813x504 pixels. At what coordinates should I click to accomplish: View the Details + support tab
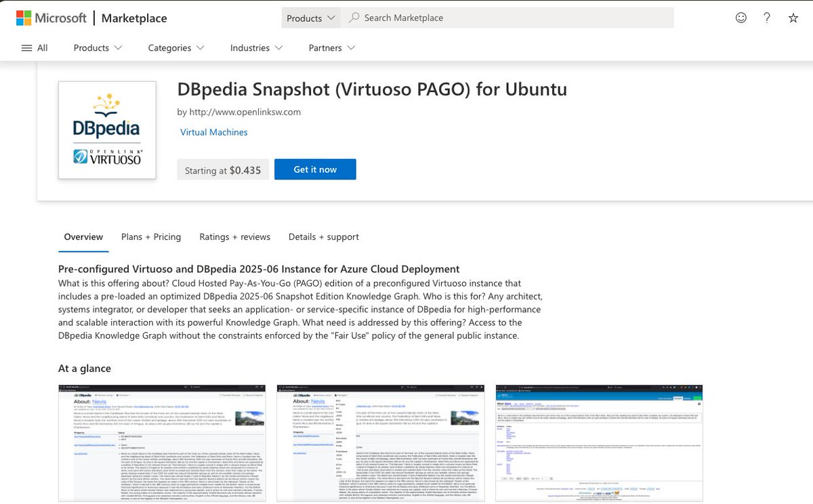coord(323,236)
